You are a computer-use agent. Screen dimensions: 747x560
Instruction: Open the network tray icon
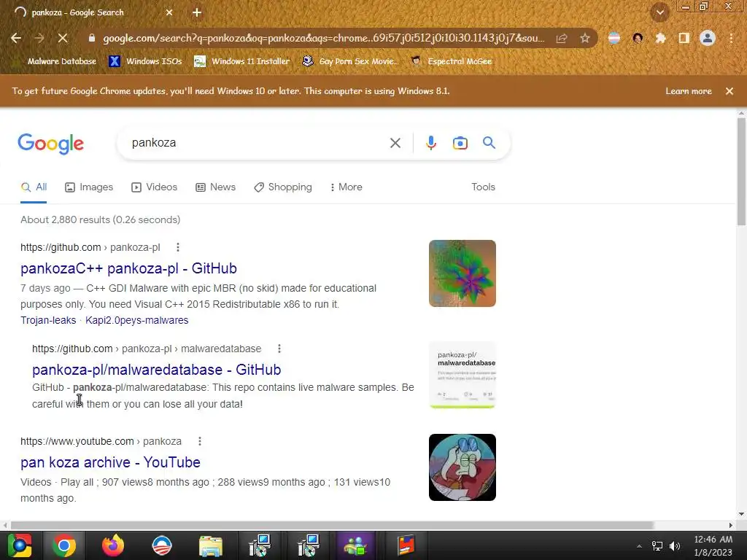(x=657, y=546)
